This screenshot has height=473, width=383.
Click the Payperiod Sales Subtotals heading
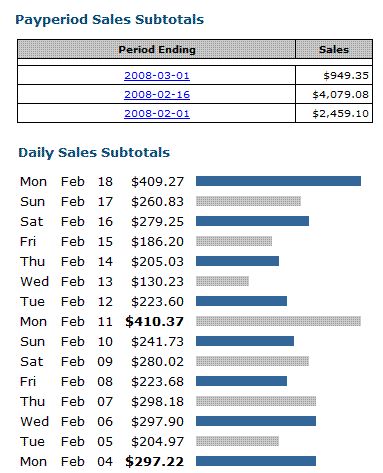click(110, 20)
